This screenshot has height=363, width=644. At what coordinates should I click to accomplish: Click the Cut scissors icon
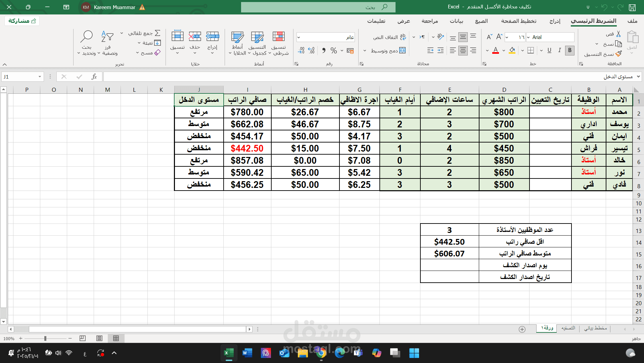pos(618,34)
